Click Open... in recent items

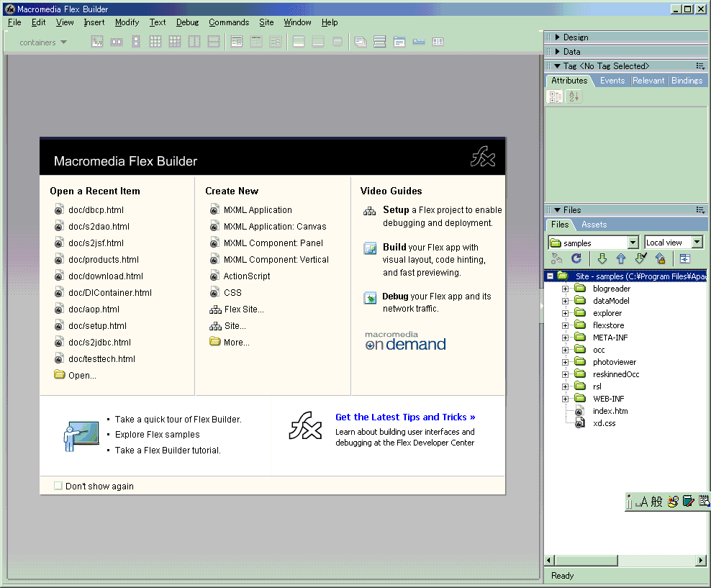(x=82, y=376)
